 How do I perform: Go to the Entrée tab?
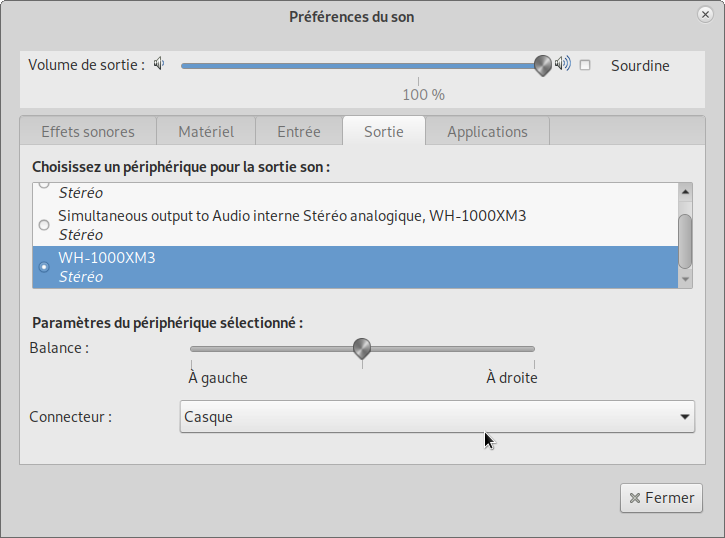point(299,131)
